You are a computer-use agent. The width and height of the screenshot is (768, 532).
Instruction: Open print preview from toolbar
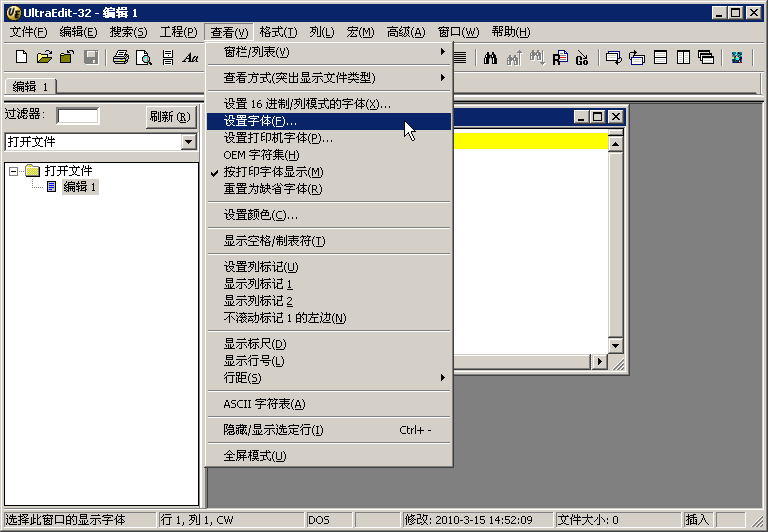coord(144,57)
